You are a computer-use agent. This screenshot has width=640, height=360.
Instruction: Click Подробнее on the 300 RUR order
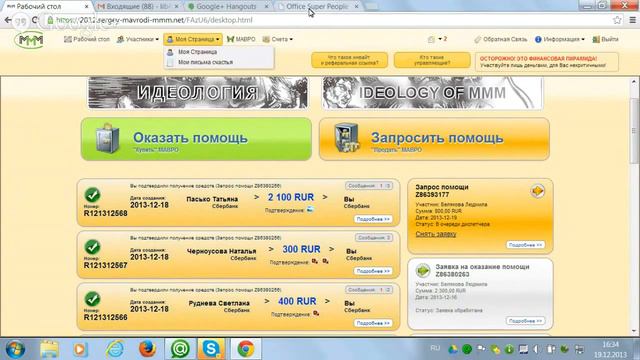pos(373,271)
